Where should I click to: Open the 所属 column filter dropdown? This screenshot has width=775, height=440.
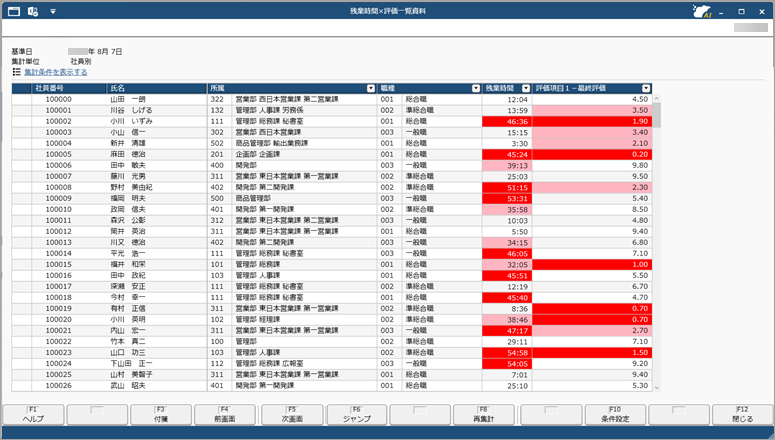click(x=371, y=88)
